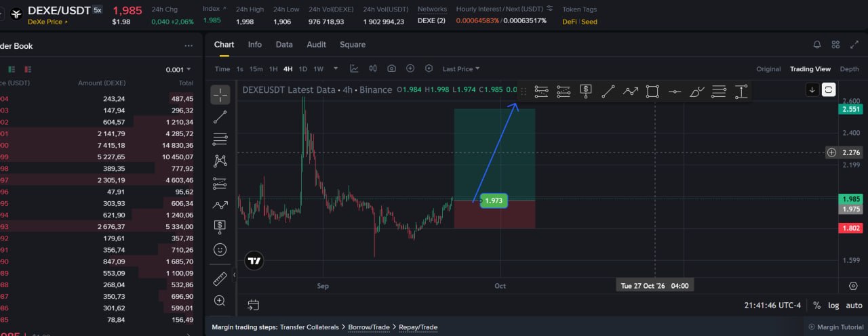Click the DeFi token tag
The height and width of the screenshot is (336, 868).
point(570,22)
